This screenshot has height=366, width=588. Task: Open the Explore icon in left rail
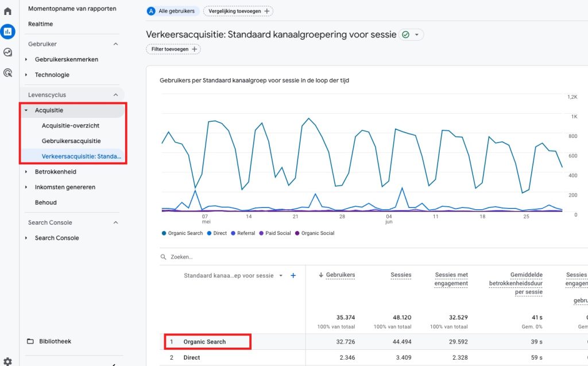coord(7,52)
